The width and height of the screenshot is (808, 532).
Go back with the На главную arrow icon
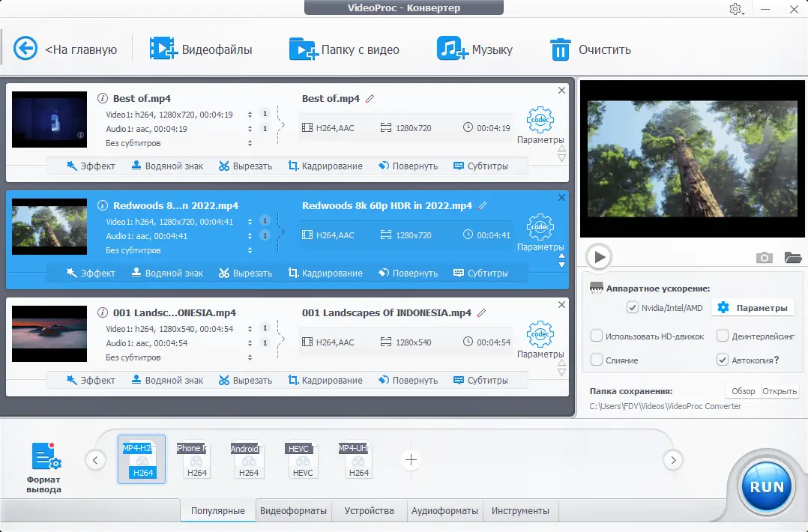(25, 49)
